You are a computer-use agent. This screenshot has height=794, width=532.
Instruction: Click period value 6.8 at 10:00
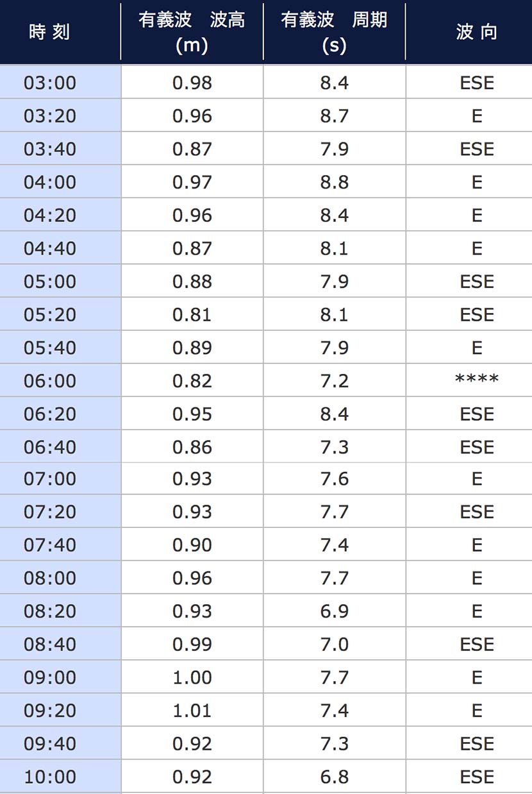(335, 777)
